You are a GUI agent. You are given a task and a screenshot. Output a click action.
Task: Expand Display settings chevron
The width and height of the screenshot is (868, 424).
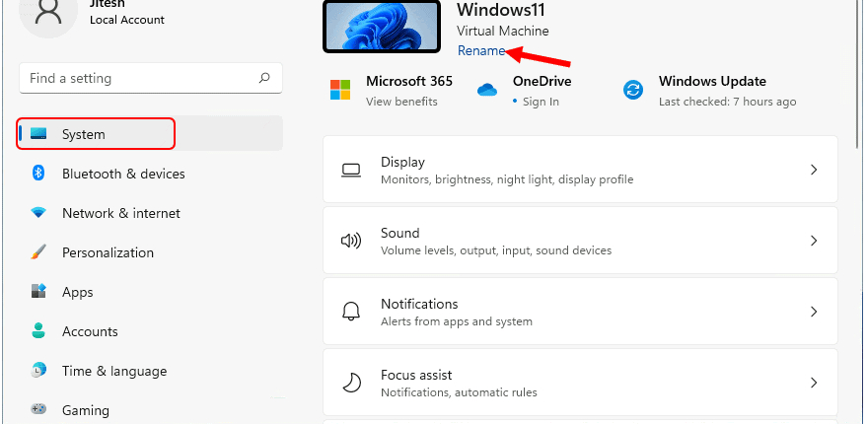[814, 170]
